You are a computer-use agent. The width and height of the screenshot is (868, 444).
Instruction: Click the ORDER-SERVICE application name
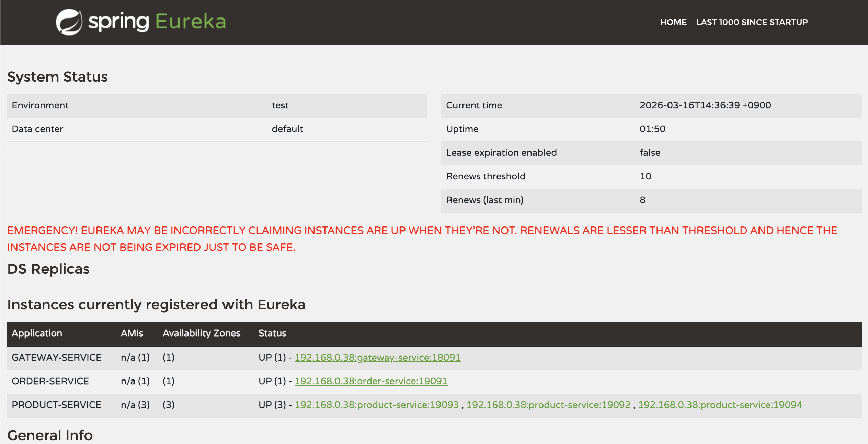click(50, 381)
